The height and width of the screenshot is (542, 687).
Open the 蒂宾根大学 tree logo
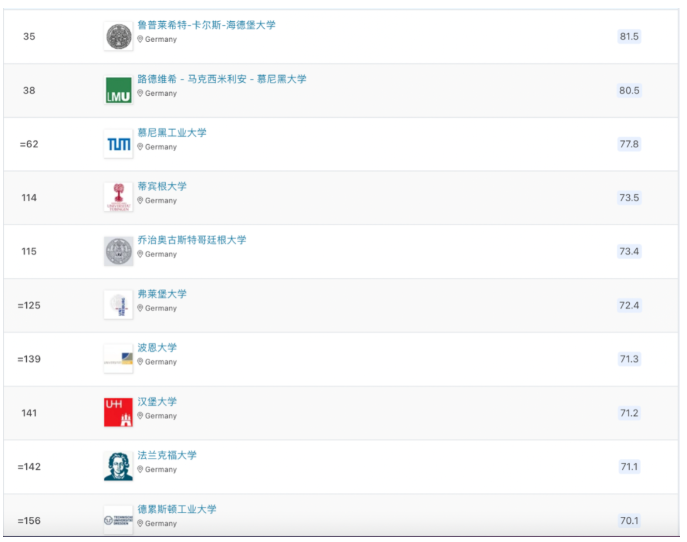pos(118,197)
